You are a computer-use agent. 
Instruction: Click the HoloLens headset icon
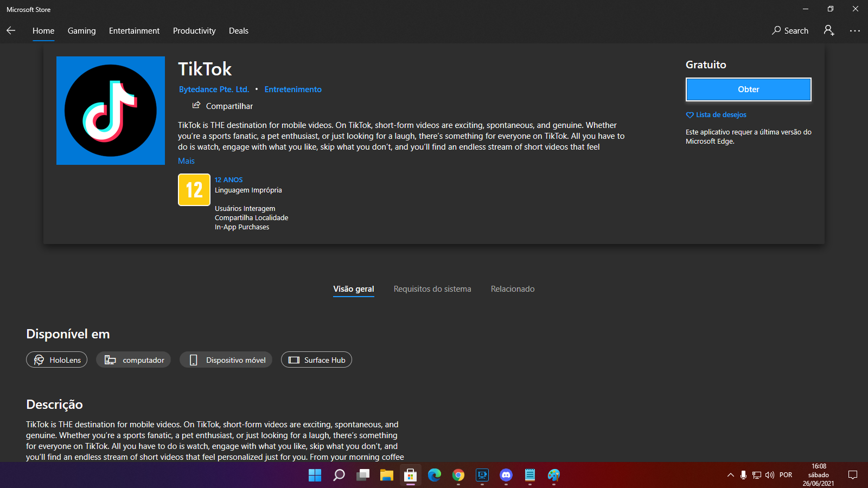39,360
